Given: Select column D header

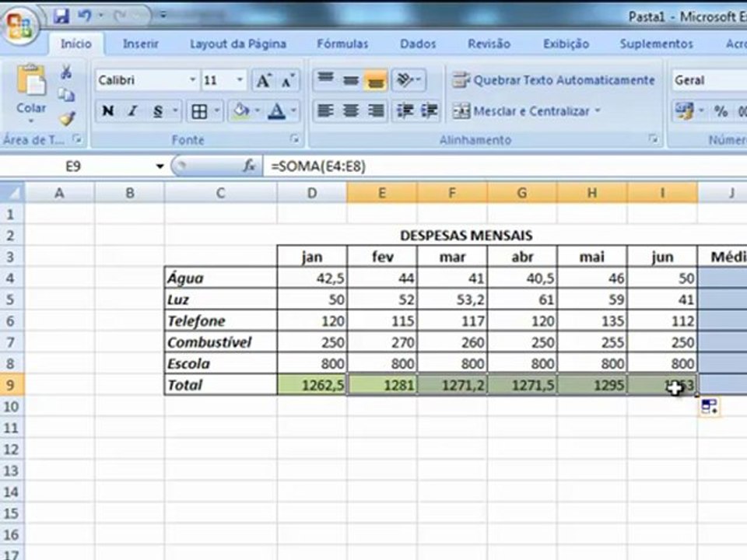Looking at the screenshot, I should click(312, 193).
